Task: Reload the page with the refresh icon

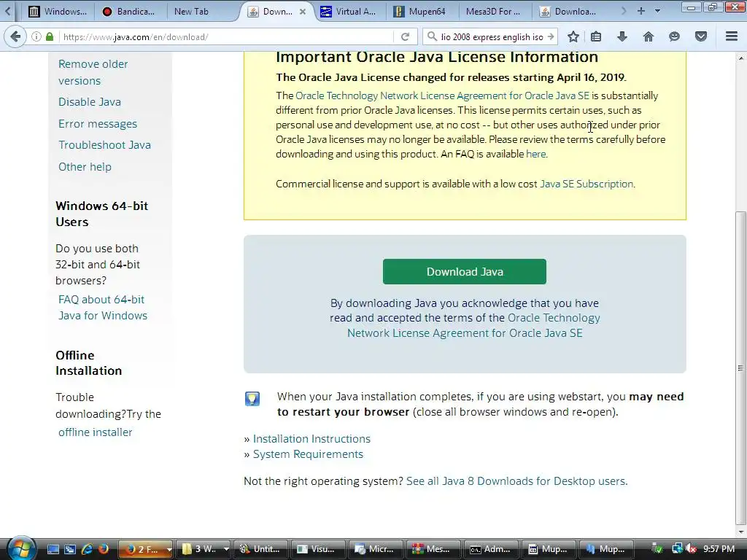Action: pos(405,36)
